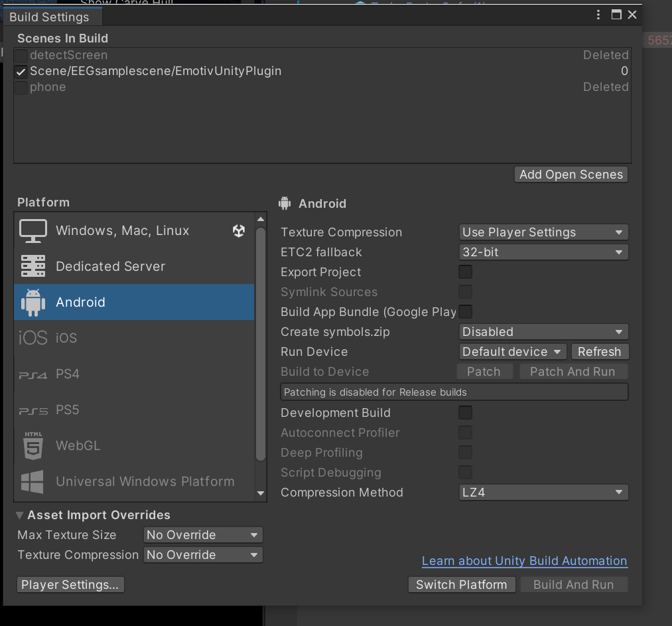The image size is (672, 626).
Task: Click the platform list scroll-up arrow
Action: tap(261, 219)
